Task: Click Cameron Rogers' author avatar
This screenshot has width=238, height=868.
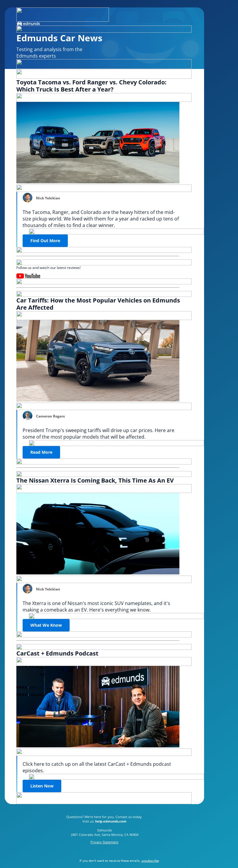Action: 27,416
